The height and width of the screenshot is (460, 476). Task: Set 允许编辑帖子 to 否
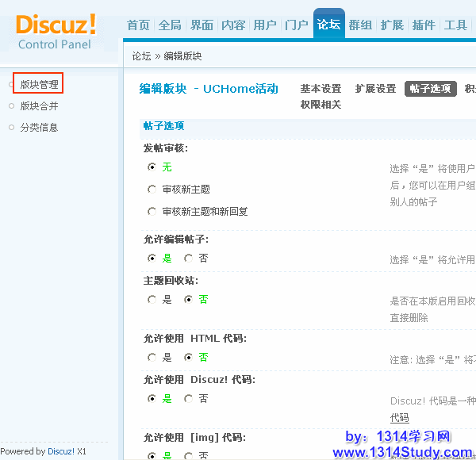point(188,258)
